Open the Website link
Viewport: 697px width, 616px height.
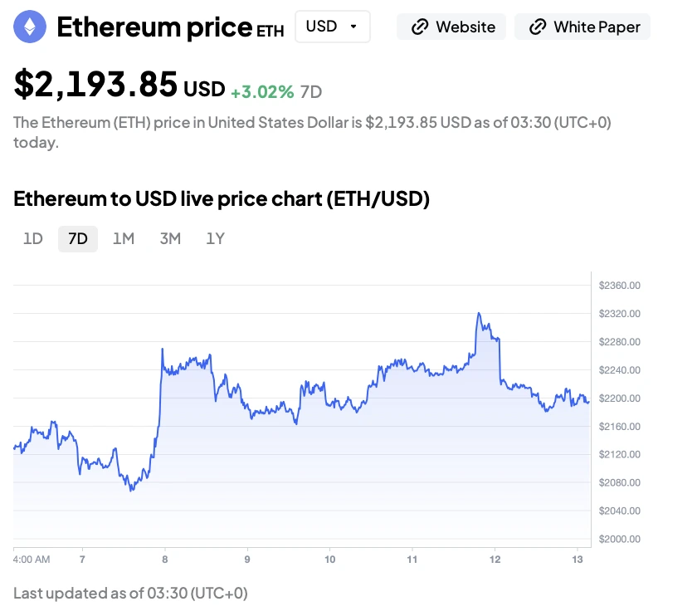pos(454,27)
